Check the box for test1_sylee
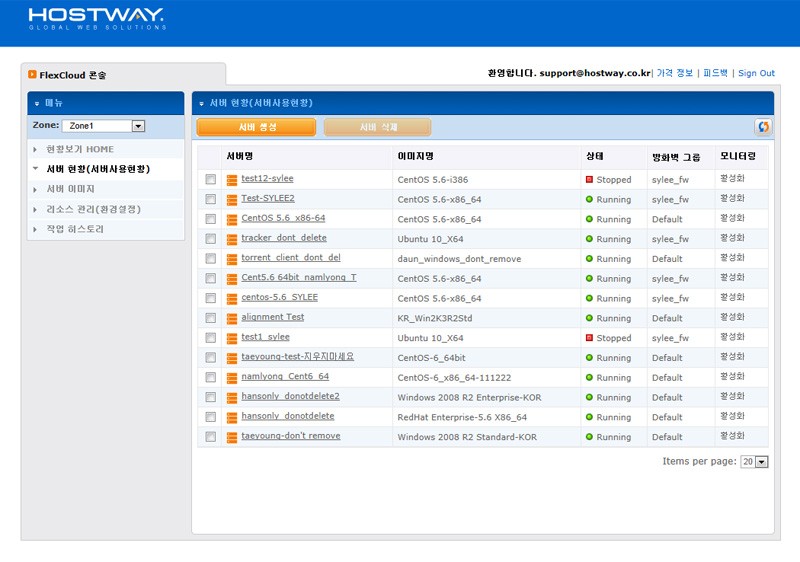This screenshot has height=562, width=800. pos(210,338)
